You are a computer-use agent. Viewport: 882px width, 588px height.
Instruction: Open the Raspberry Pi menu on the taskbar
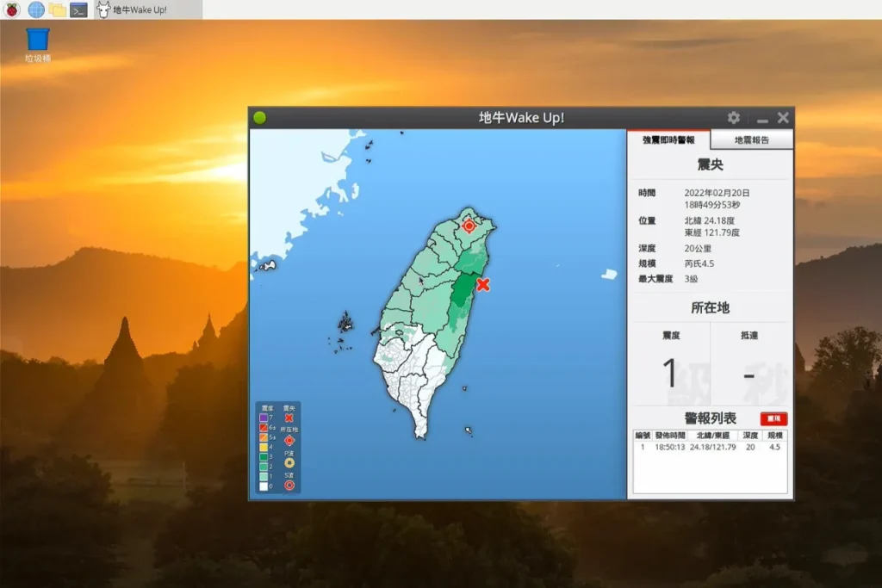click(10, 9)
